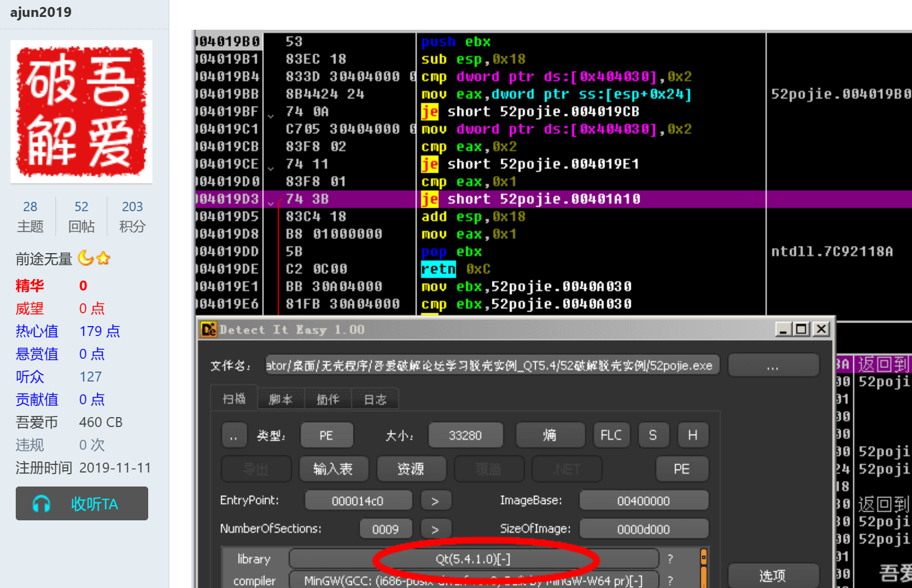Select the 插件 tab
Screen dimensions: 912x588
pyautogui.click(x=328, y=400)
